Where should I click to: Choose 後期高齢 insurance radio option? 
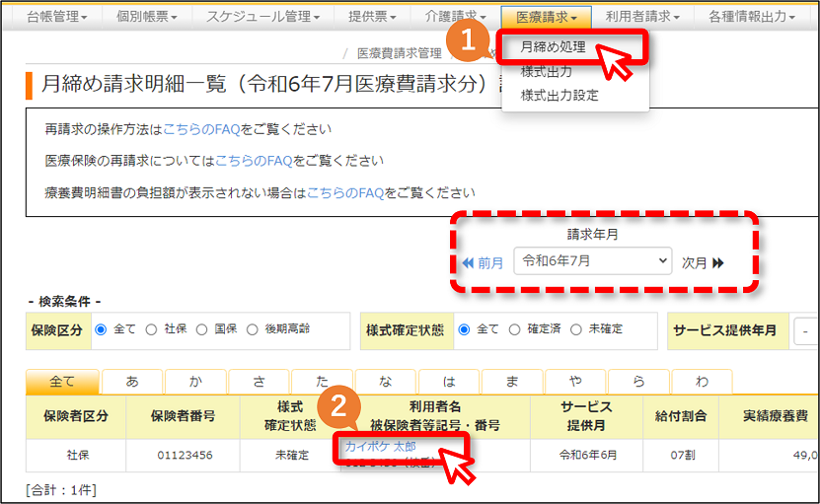[252, 329]
